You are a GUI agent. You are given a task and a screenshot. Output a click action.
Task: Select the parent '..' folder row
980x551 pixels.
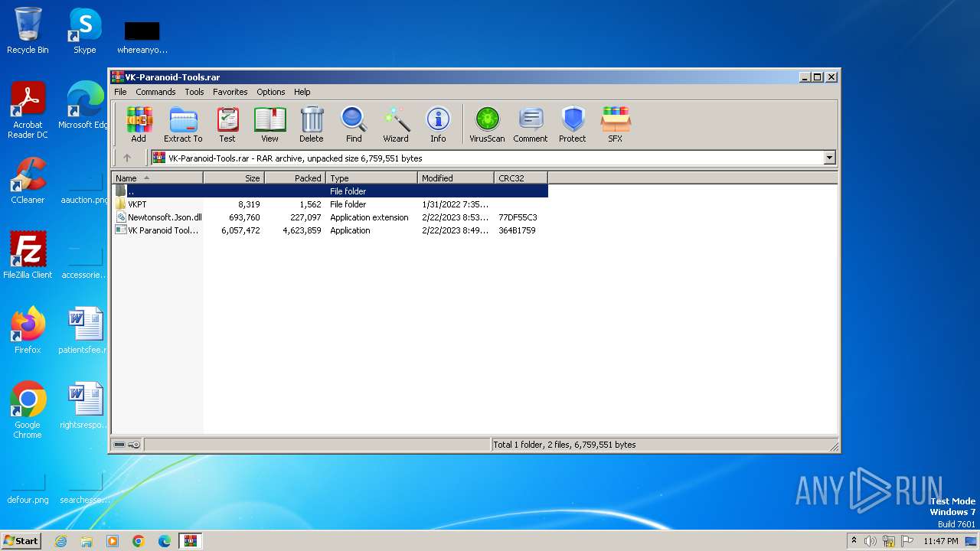(330, 191)
